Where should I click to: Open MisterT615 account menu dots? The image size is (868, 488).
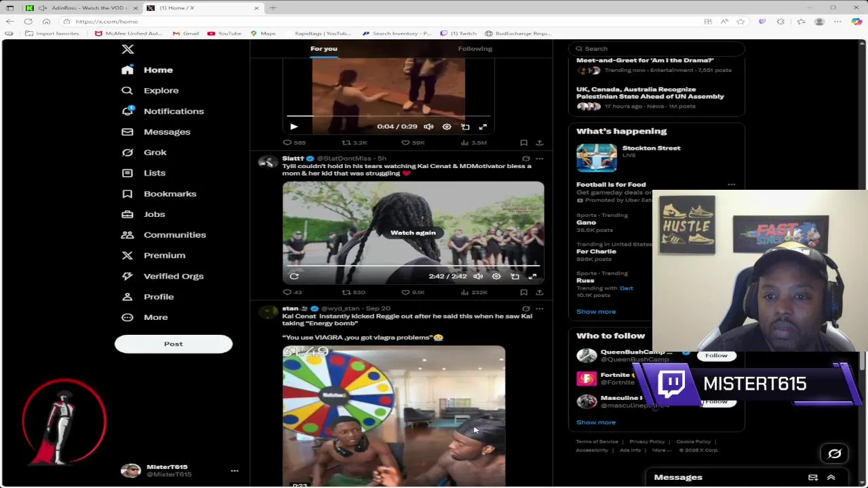coord(235,470)
